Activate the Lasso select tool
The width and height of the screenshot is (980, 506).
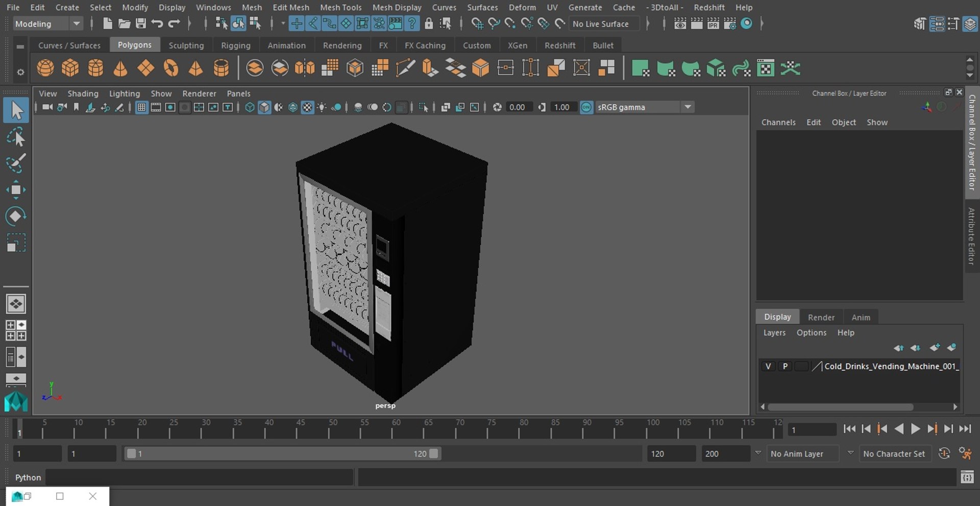pyautogui.click(x=16, y=137)
